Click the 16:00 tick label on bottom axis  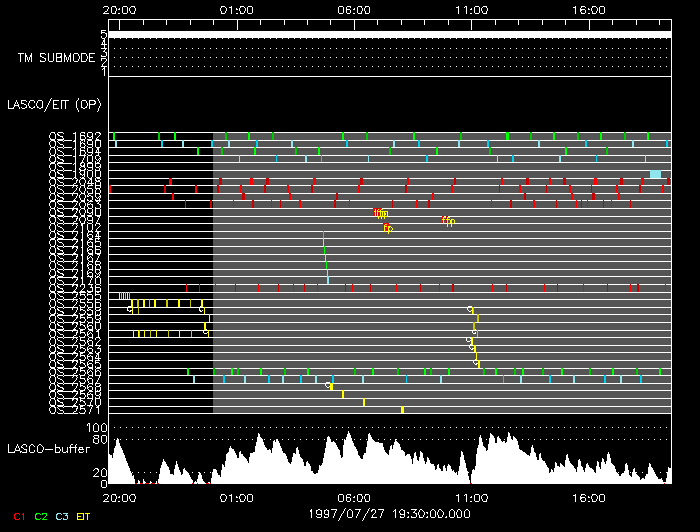(588, 495)
